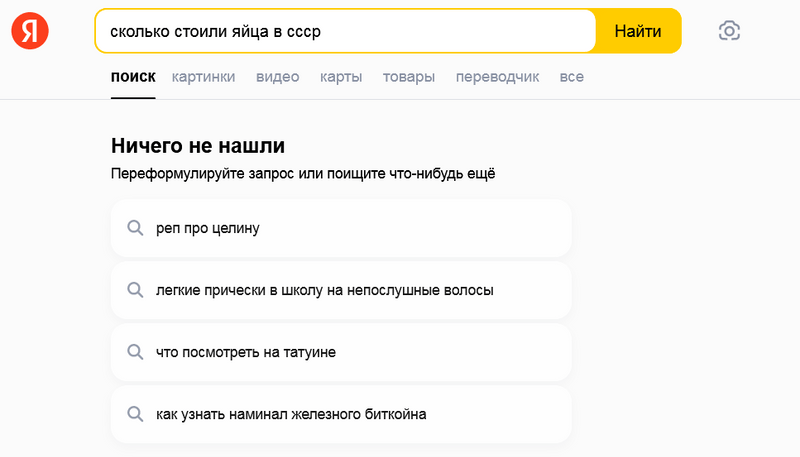Go to the карты tab
Screen dimensions: 800x457
click(341, 77)
